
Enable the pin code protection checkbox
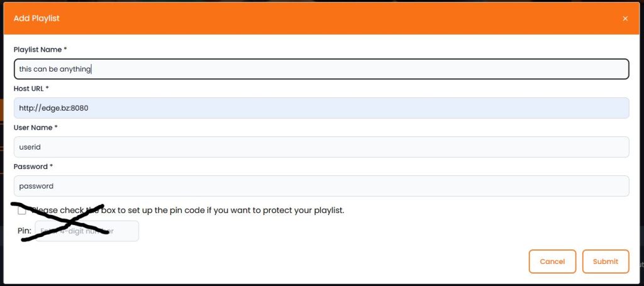[x=22, y=211]
